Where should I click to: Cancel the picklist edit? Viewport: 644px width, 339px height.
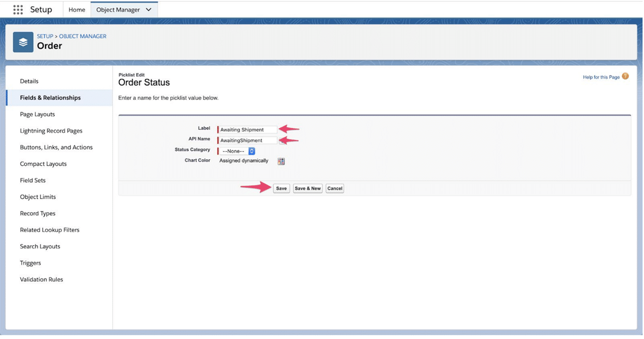pyautogui.click(x=335, y=189)
